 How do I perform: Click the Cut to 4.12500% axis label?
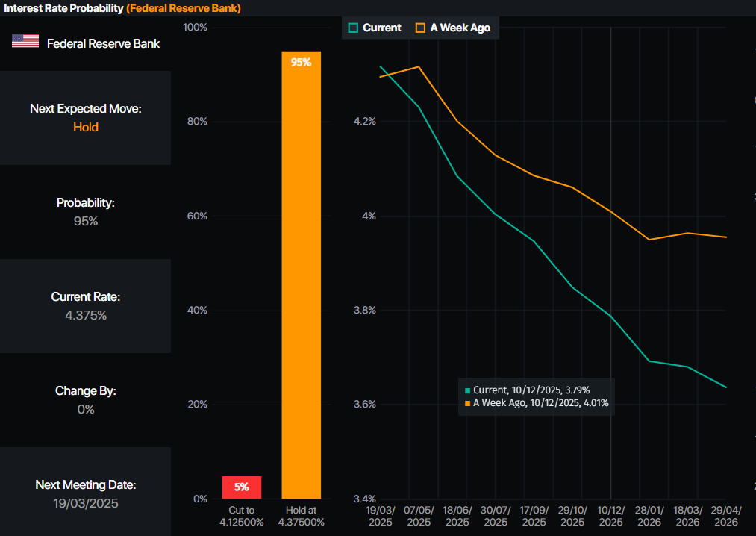pyautogui.click(x=242, y=517)
